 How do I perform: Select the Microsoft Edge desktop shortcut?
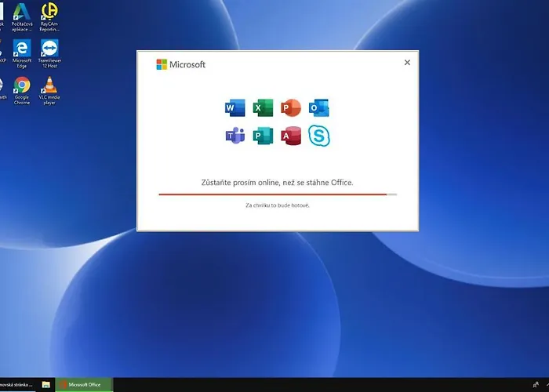[22, 53]
